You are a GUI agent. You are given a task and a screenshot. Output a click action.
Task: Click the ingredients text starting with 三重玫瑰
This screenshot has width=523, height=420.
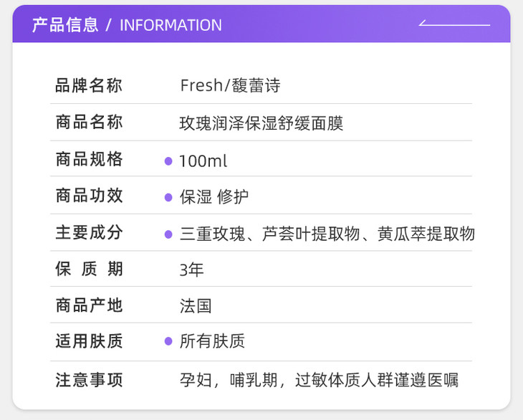(x=327, y=234)
